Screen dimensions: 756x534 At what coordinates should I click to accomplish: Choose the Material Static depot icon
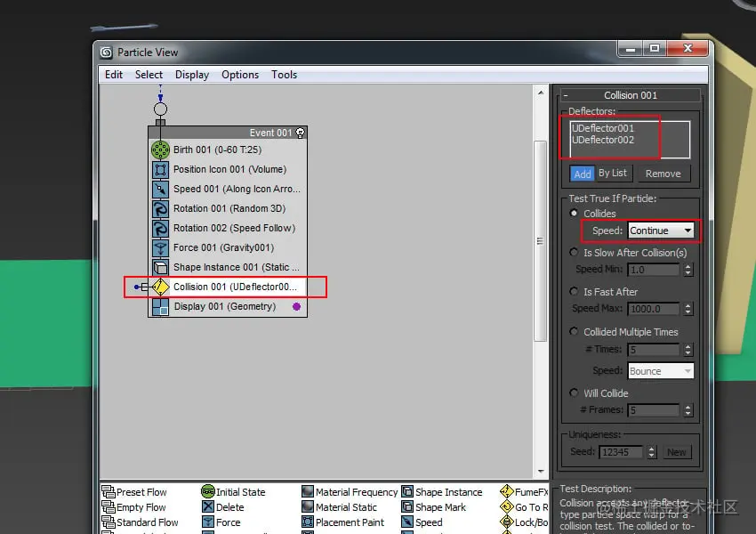coord(308,506)
